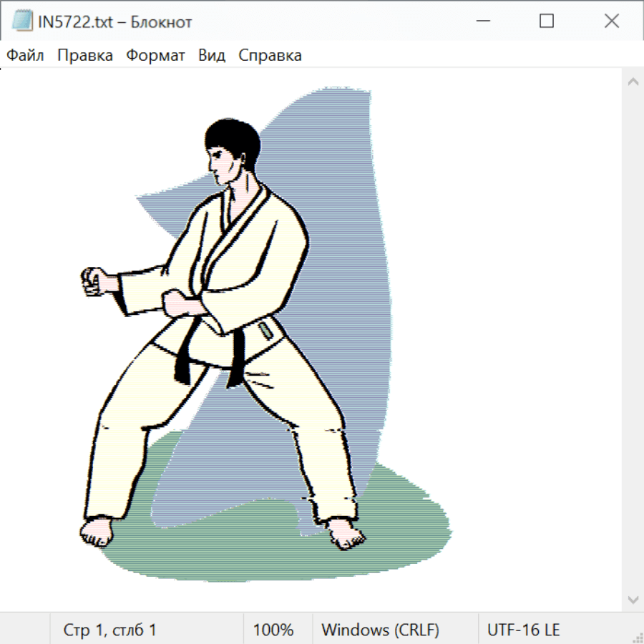Click the Windows (CRLF) line-ending indicator
The width and height of the screenshot is (644, 644).
pyautogui.click(x=380, y=630)
